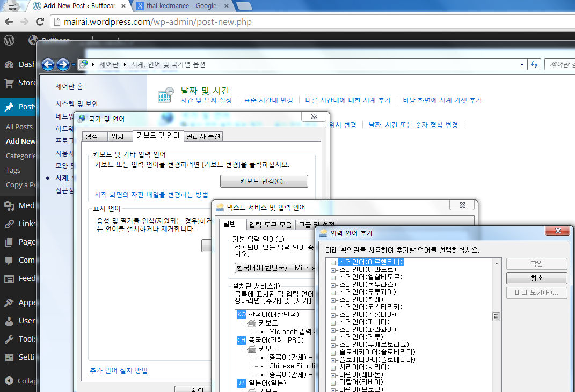Click the Chrome back arrow

click(x=9, y=21)
